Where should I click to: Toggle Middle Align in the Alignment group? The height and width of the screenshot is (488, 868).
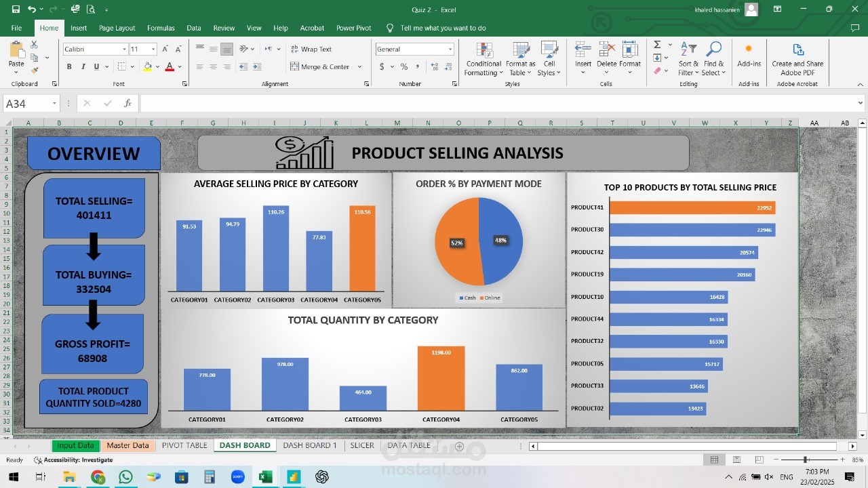[213, 49]
